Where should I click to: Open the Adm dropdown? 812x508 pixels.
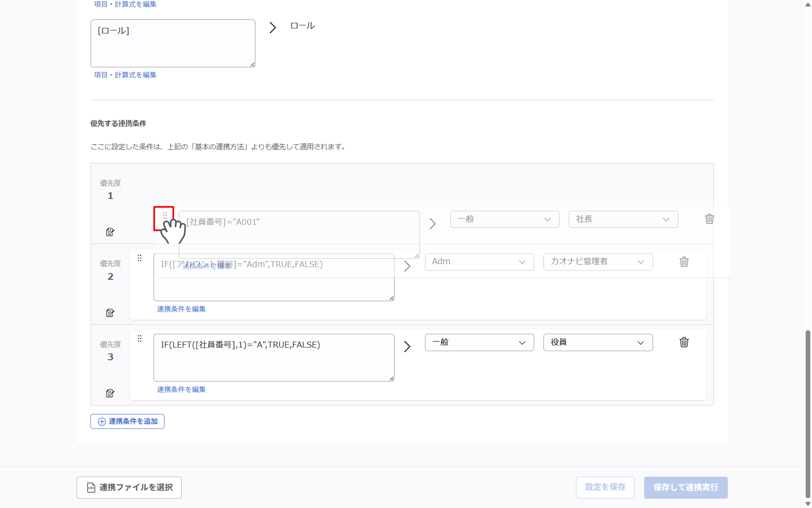pyautogui.click(x=479, y=262)
